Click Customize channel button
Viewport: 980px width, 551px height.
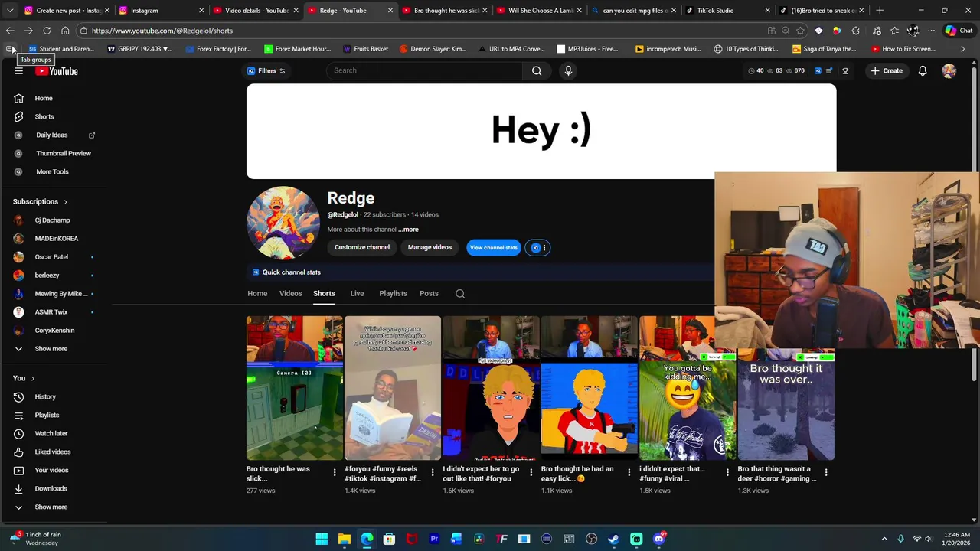coord(361,247)
